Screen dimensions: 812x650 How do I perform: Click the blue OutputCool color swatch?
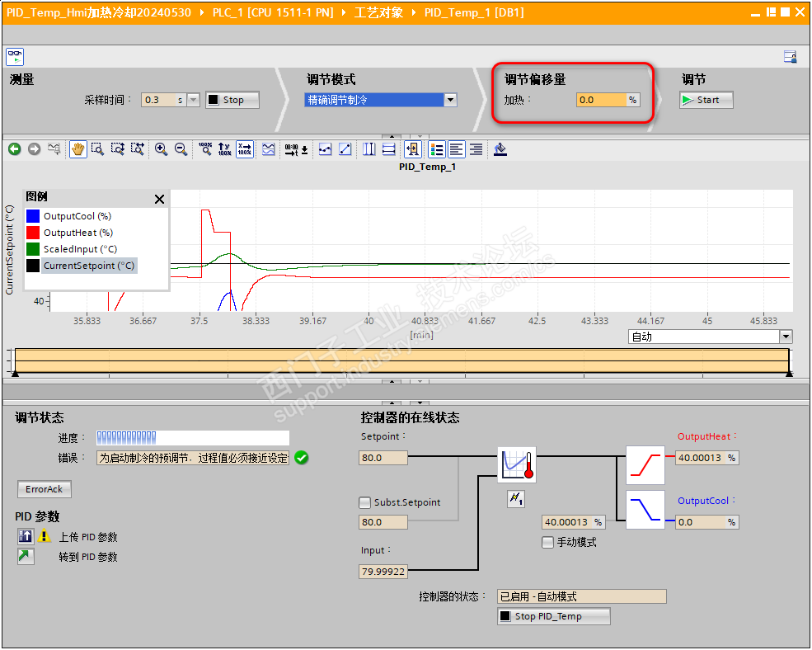coord(33,215)
